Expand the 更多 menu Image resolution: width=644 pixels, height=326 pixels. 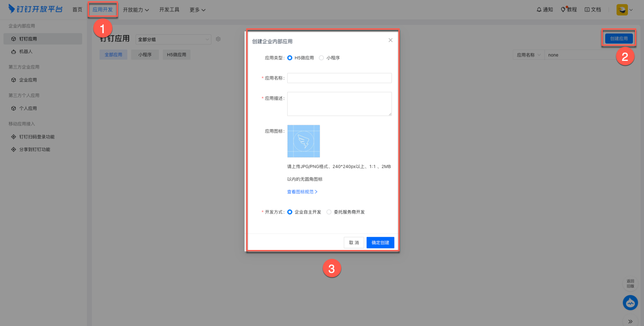coord(197,10)
